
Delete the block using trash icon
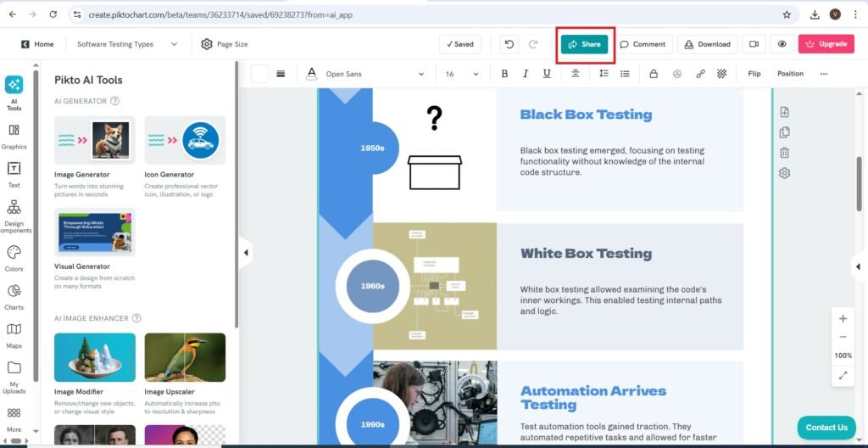[784, 153]
